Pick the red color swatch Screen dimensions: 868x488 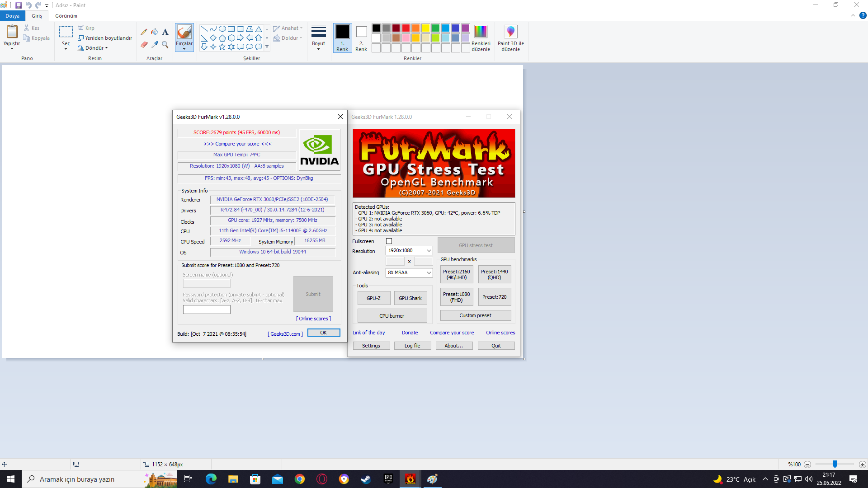406,28
